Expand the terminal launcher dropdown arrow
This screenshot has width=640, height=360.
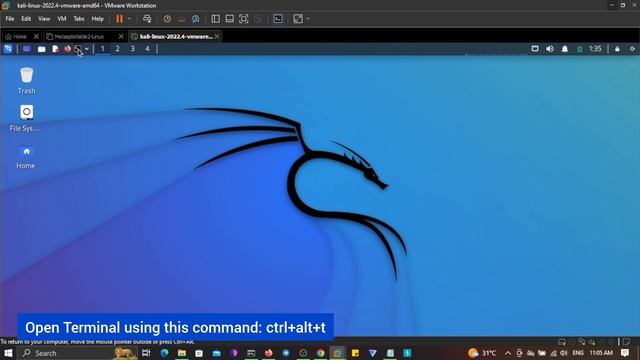point(87,49)
